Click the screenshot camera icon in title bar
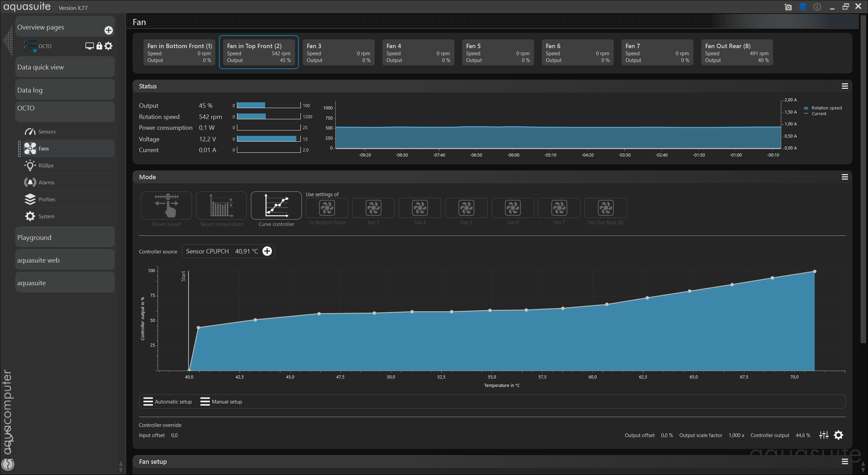This screenshot has width=868, height=475. 788,7
